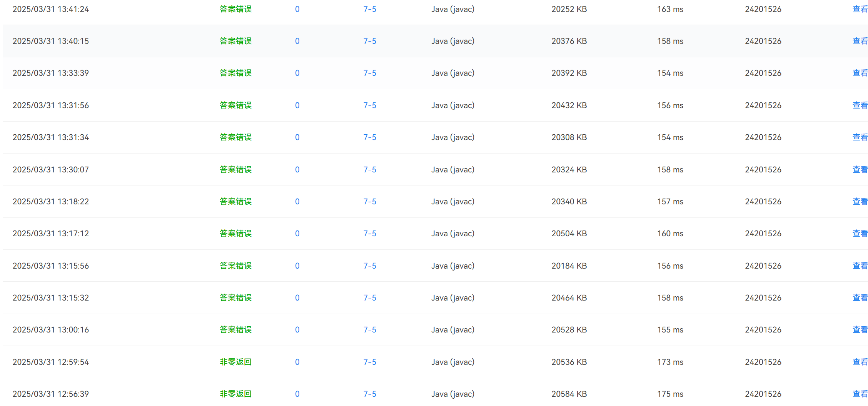Select the 答案错误 status at 13:40:15

(x=235, y=41)
